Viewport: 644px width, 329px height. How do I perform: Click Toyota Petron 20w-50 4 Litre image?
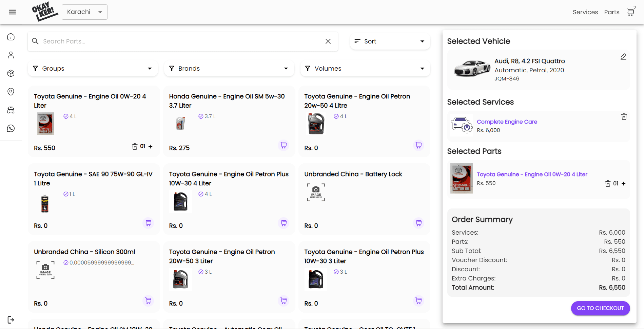coord(316,124)
